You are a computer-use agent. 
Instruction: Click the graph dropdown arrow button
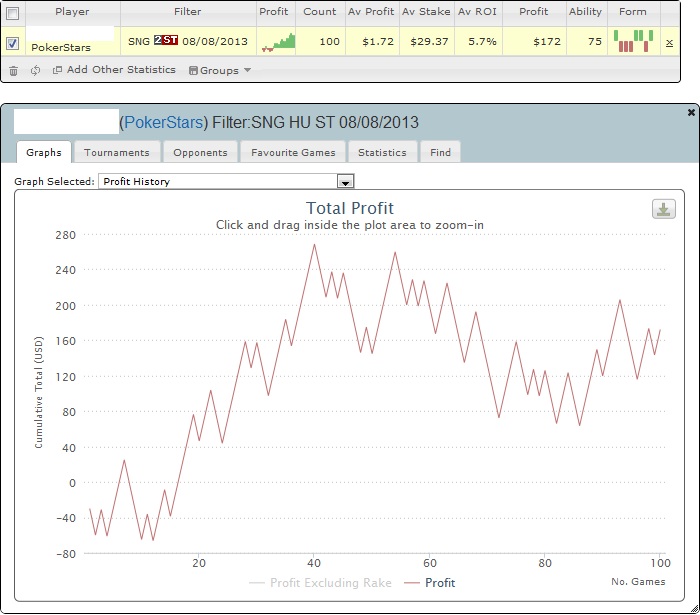[346, 182]
